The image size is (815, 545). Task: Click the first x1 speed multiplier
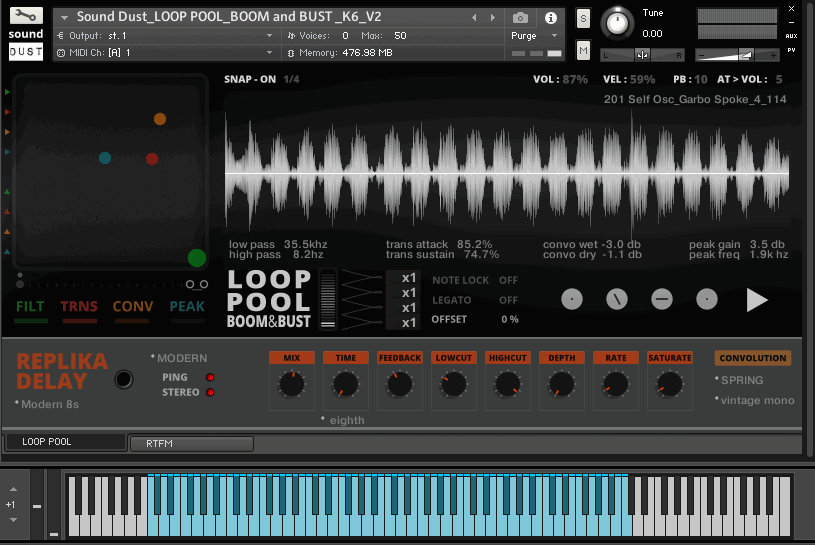click(x=409, y=278)
